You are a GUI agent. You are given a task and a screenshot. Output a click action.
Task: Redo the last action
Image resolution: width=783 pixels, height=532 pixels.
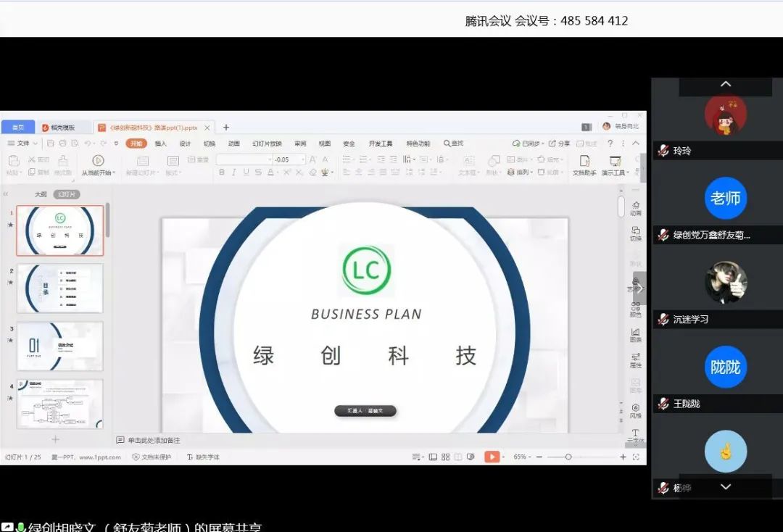point(104,144)
